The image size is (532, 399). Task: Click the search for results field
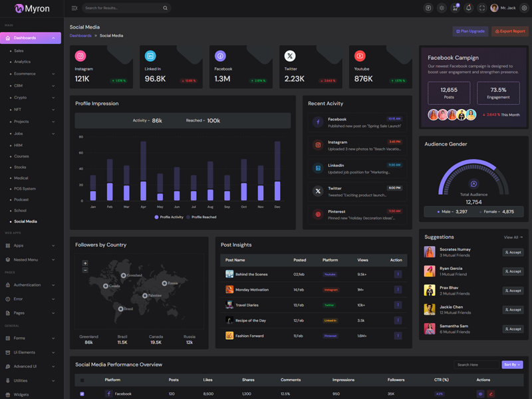click(122, 8)
